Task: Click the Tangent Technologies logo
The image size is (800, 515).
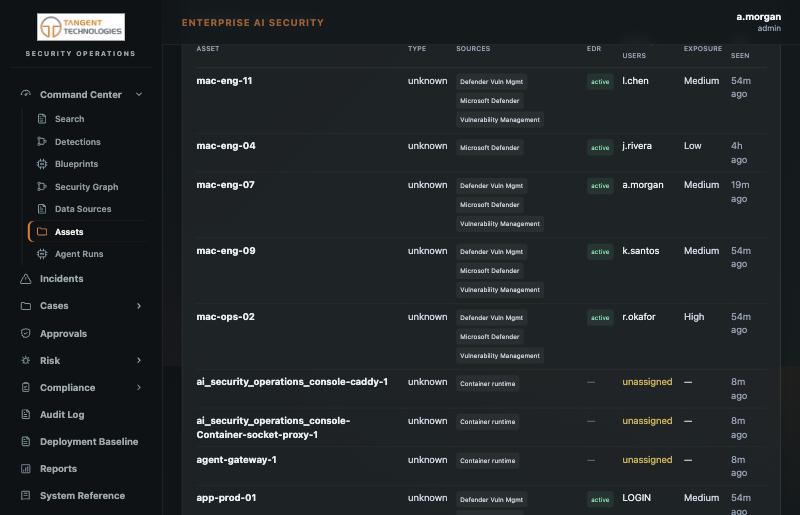Action: 81,27
